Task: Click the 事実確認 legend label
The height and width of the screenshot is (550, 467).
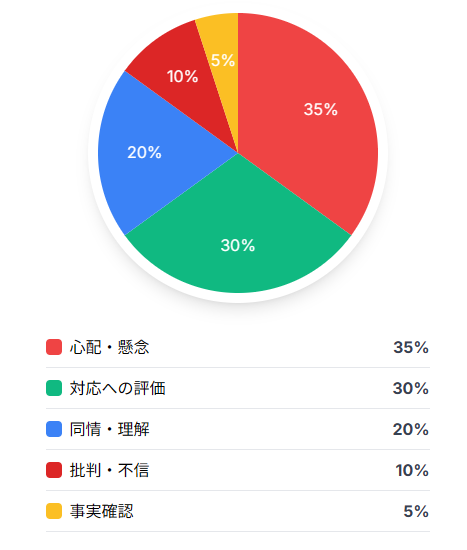Action: coord(101,511)
